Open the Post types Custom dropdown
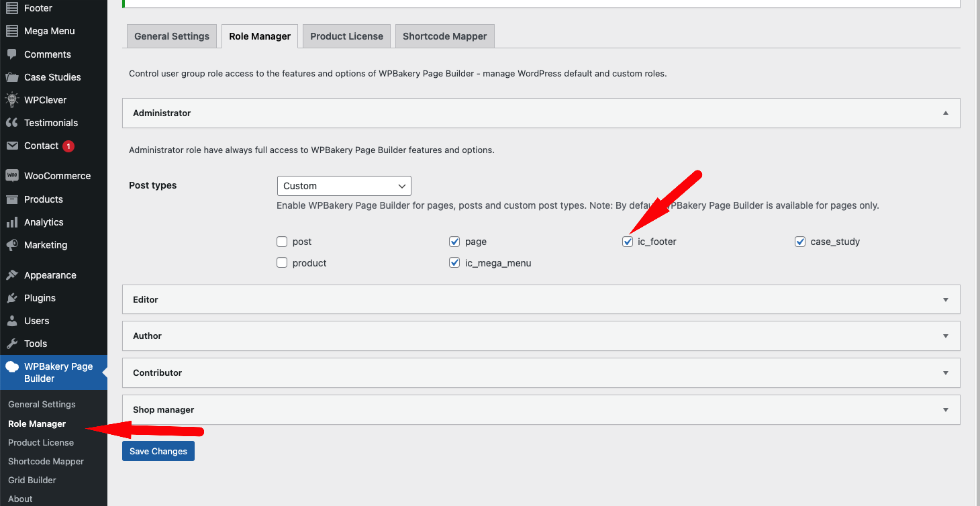This screenshot has height=506, width=980. (344, 186)
